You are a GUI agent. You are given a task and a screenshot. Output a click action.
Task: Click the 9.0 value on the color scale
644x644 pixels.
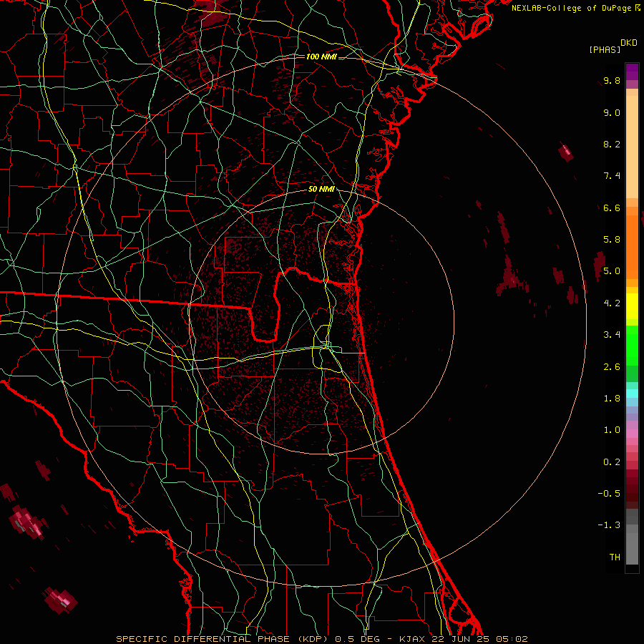(x=612, y=112)
